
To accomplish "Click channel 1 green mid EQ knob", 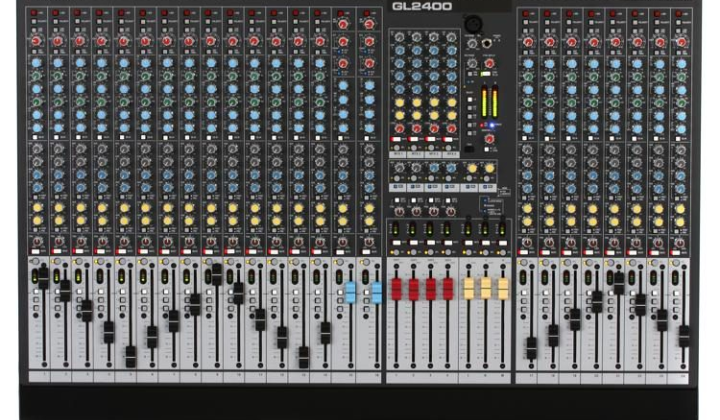I will (36, 75).
